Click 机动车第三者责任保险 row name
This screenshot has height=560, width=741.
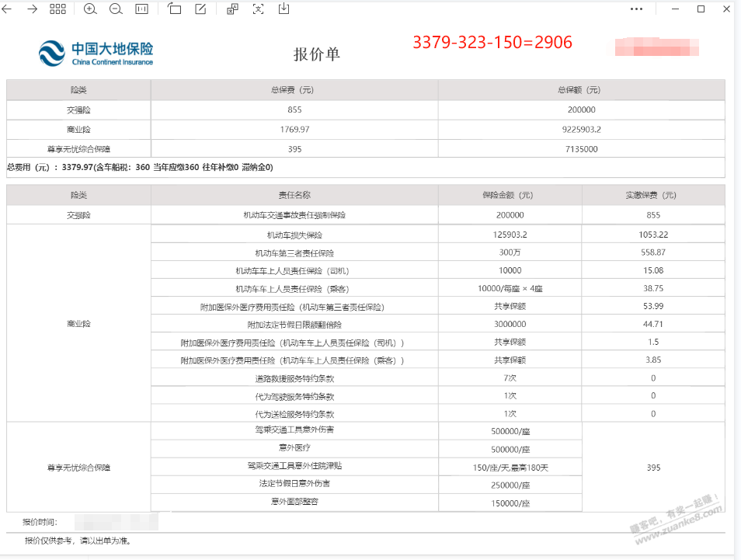pyautogui.click(x=294, y=253)
